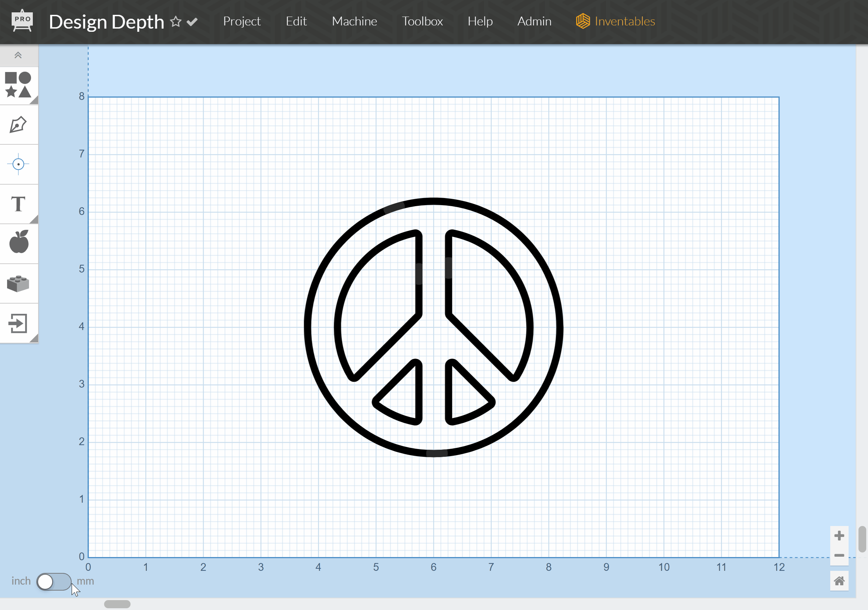Star the Design Depth project
Image resolution: width=868 pixels, height=610 pixels.
tap(175, 22)
